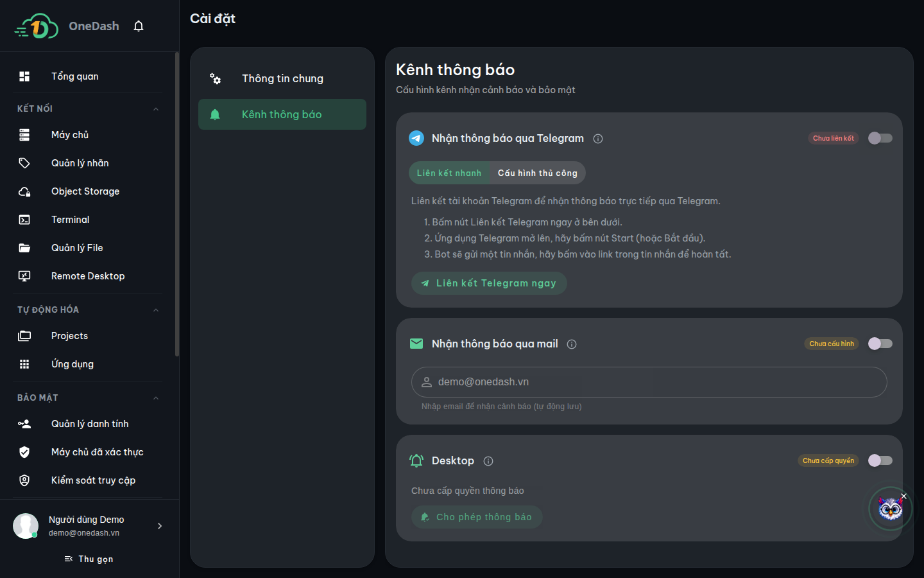The width and height of the screenshot is (924, 578).
Task: Open Projects menu item
Action: [88, 336]
